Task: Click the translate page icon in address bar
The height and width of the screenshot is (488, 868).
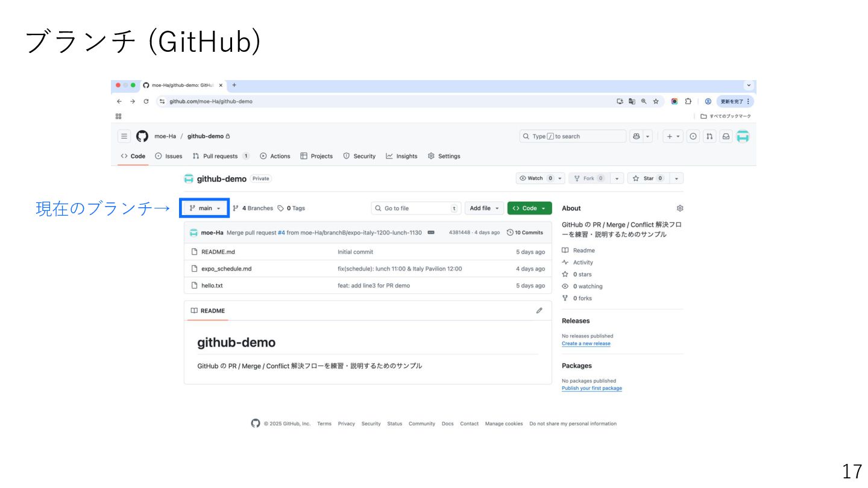Action: pos(632,101)
